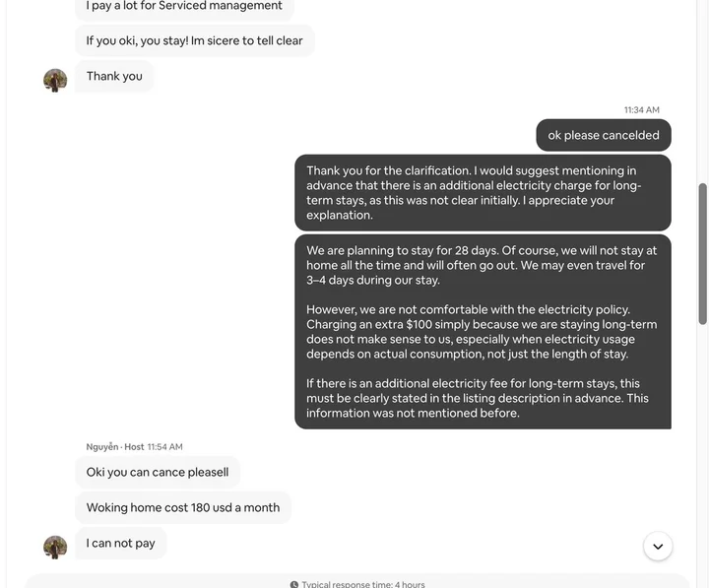Screen dimensions: 709x588
Task: Click 'Woking home cost 180 usd a month' message
Action: [183, 507]
